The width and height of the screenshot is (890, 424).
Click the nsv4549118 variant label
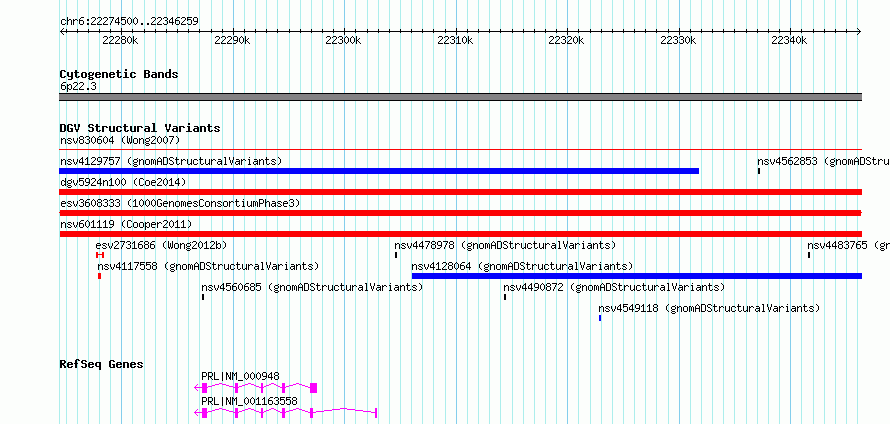pos(710,308)
